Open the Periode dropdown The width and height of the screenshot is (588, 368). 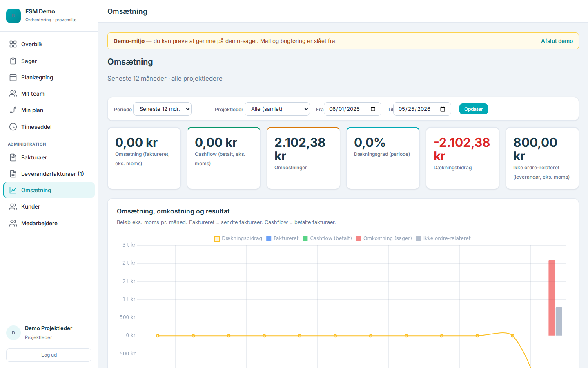[162, 109]
